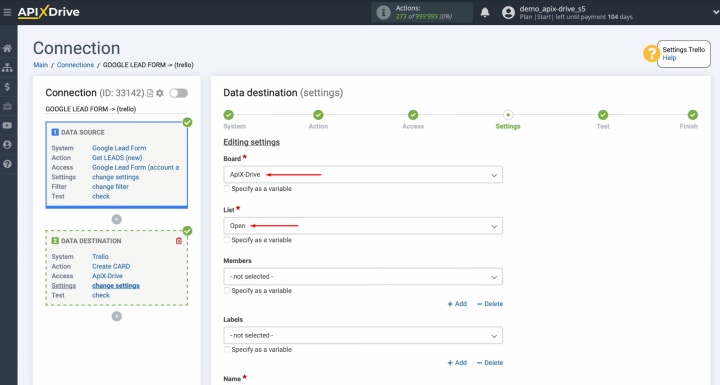This screenshot has width=720, height=385.
Task: Click the demo_apix-drive_s5 account name
Action: pos(552,9)
